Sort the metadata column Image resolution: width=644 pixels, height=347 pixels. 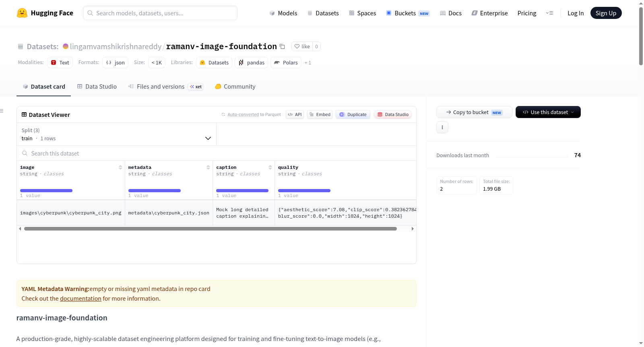click(x=208, y=167)
